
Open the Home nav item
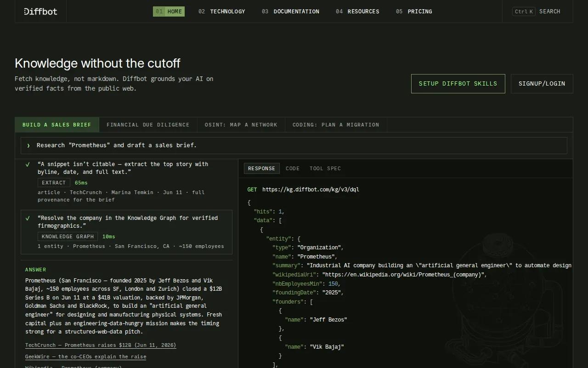[x=169, y=11]
